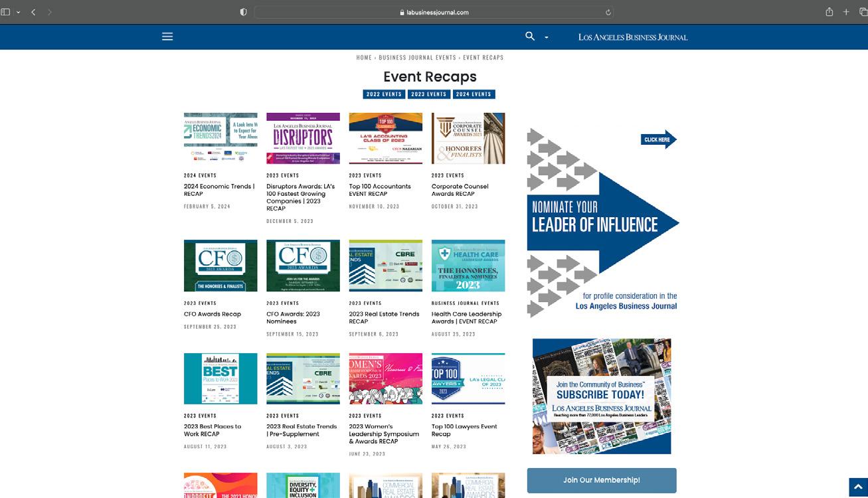Open the Corporate Counsel Awards thumbnail

[468, 138]
